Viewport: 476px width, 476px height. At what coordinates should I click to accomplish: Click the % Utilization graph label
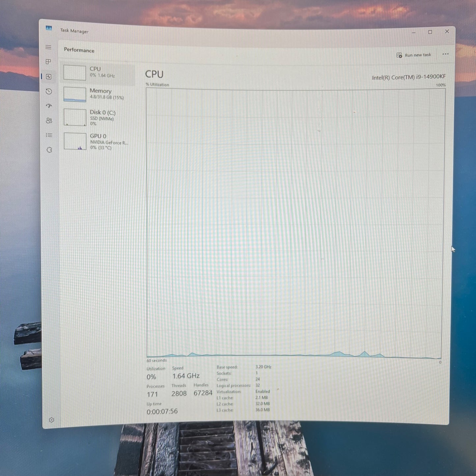pos(157,85)
